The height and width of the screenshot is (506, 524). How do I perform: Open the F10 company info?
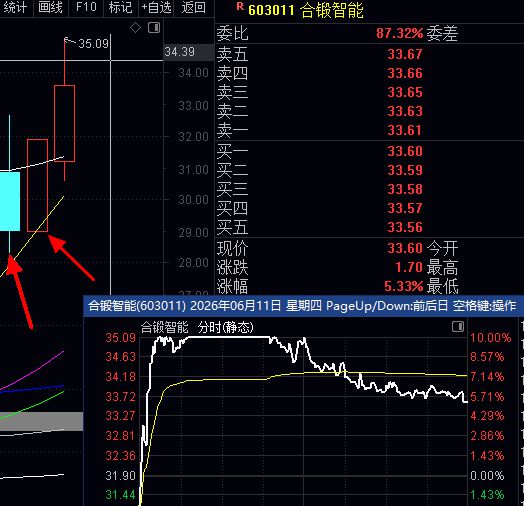click(x=86, y=7)
